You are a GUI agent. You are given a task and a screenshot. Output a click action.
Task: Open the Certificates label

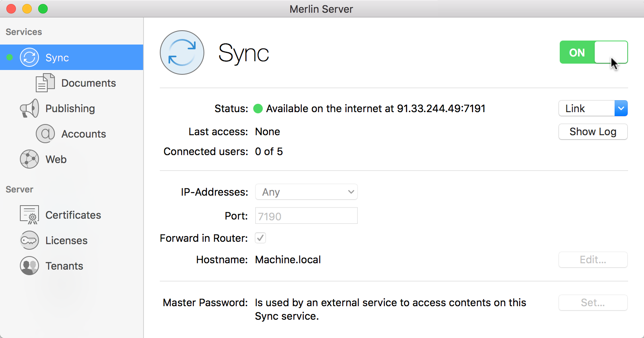point(73,215)
